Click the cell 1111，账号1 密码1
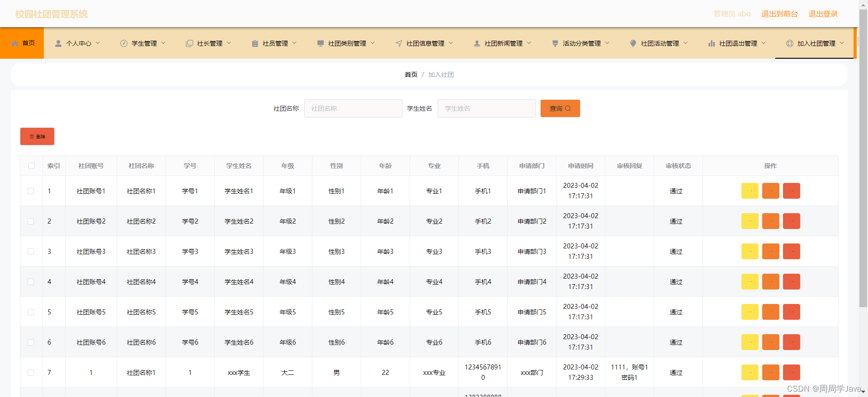This screenshot has width=868, height=397. tap(629, 373)
